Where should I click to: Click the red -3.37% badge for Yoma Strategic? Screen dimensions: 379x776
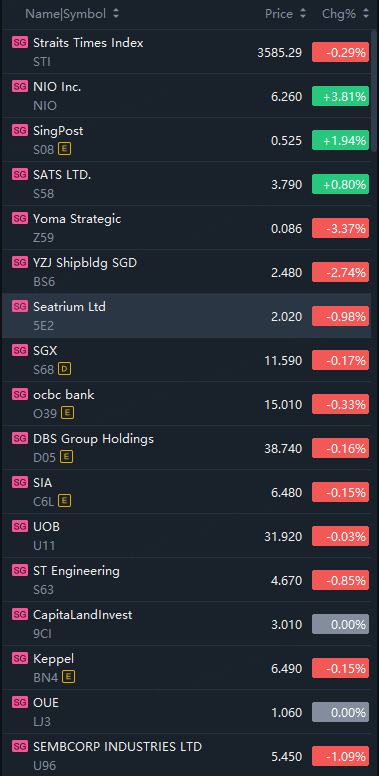[340, 228]
